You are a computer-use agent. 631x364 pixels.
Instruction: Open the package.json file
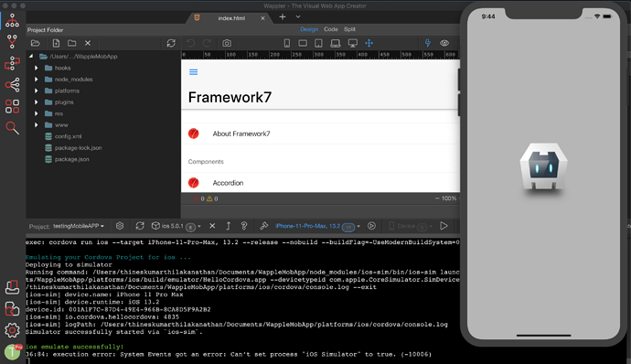pyautogui.click(x=72, y=159)
